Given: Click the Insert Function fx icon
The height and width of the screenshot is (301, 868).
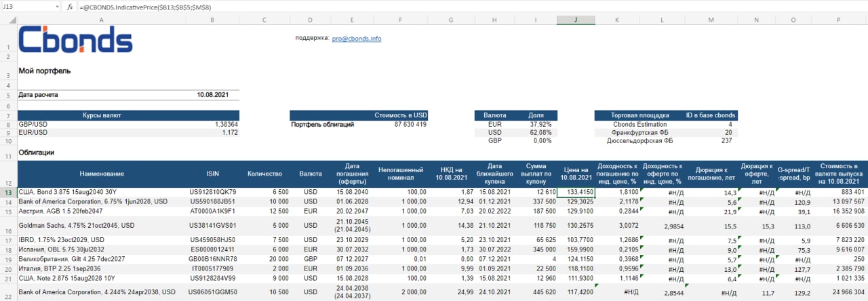Looking at the screenshot, I should pyautogui.click(x=70, y=6).
